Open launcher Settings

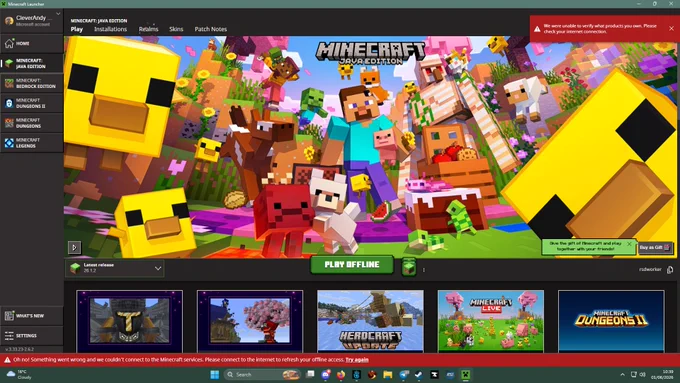pos(31,336)
